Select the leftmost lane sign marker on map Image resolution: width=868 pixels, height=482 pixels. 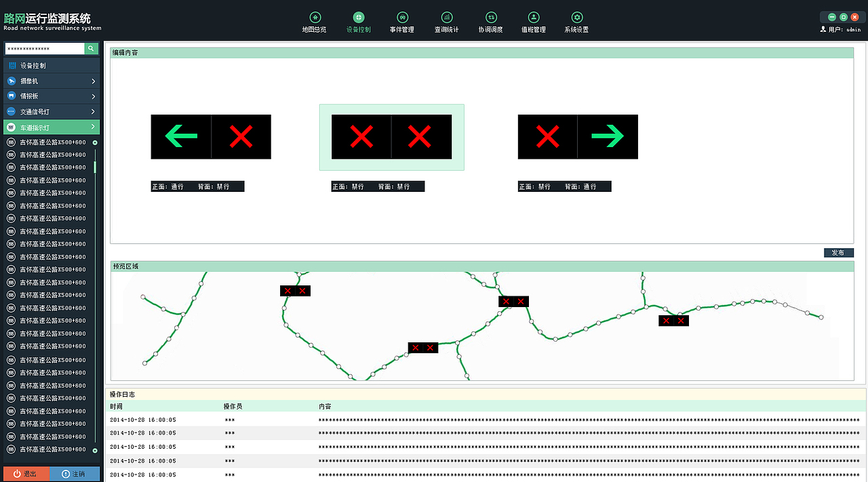(295, 291)
